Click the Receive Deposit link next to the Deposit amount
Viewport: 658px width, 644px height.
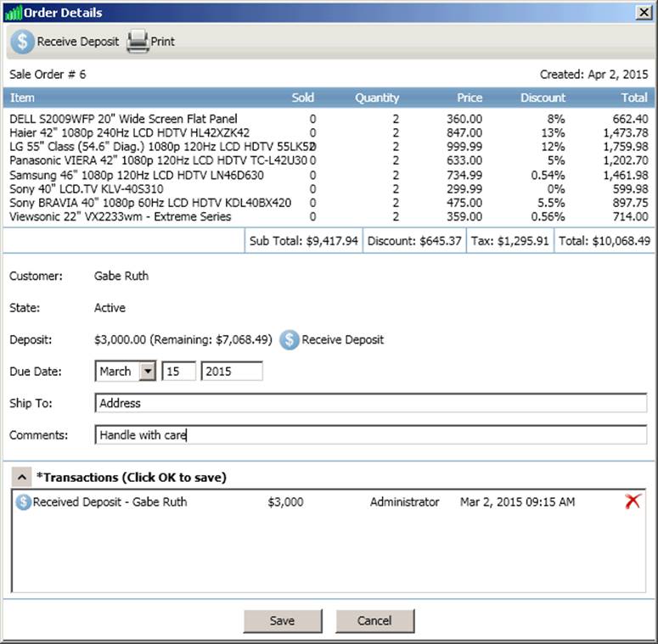pos(342,339)
